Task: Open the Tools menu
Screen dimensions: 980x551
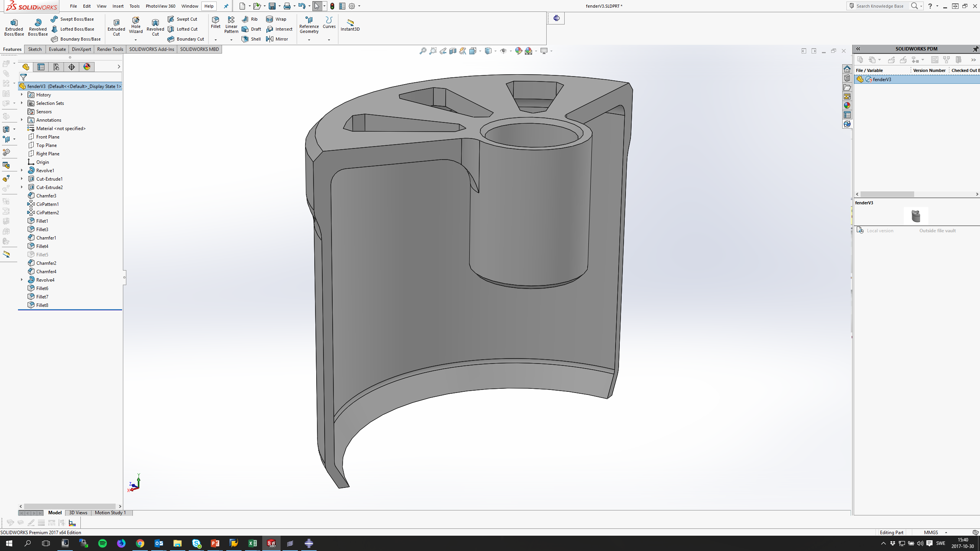Action: (134, 6)
